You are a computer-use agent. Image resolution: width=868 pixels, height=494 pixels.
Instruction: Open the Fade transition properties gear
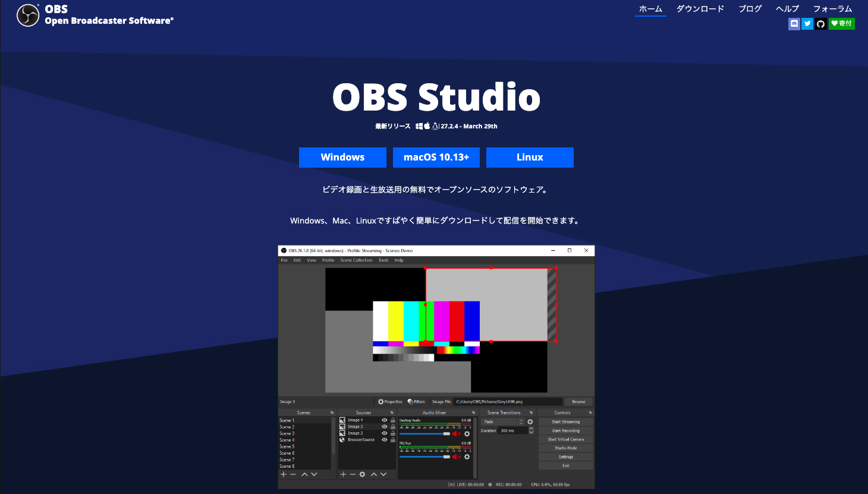530,422
